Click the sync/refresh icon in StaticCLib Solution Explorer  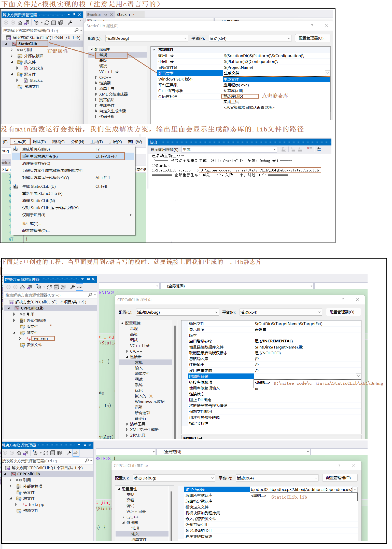47,23
